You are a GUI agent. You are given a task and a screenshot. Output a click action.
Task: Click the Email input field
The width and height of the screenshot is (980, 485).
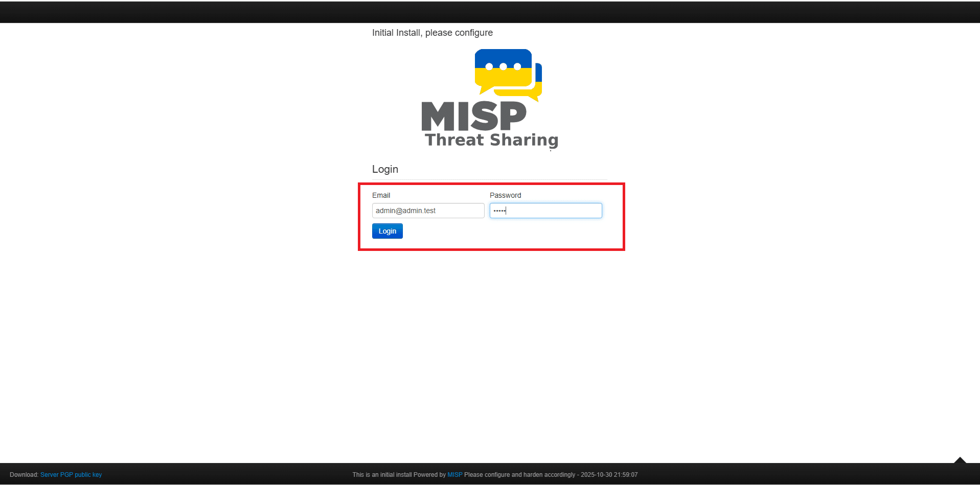pyautogui.click(x=428, y=211)
